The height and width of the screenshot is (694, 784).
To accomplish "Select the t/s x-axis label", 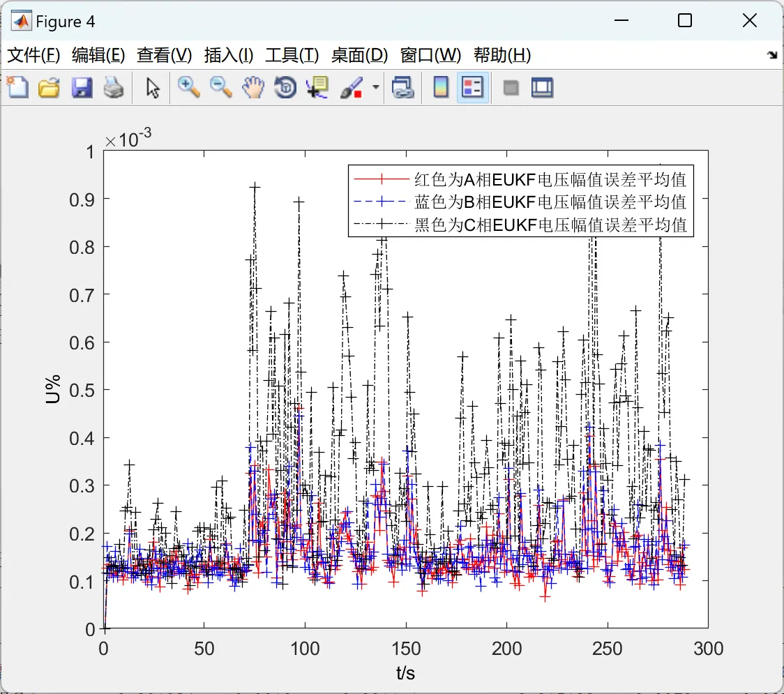I will (405, 673).
